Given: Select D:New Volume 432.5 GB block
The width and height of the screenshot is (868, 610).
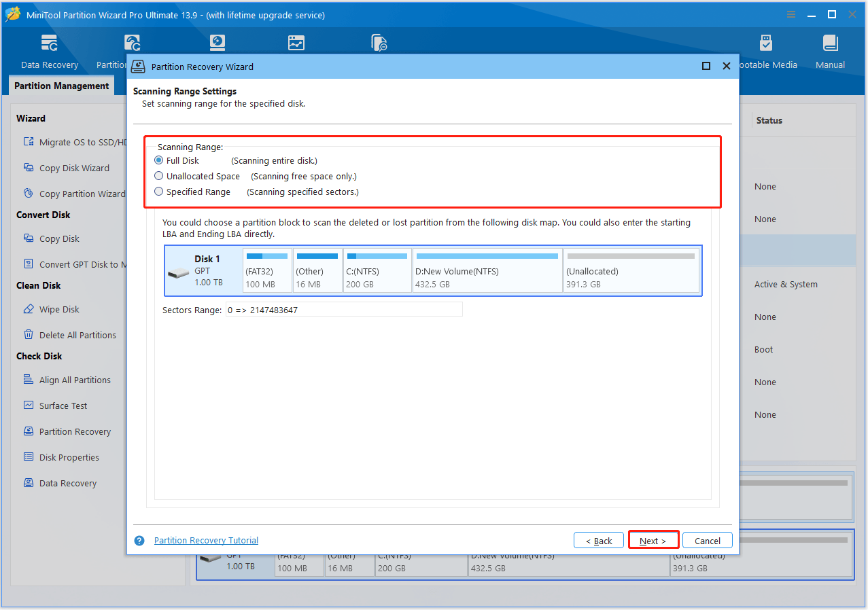Looking at the screenshot, I should pos(487,270).
